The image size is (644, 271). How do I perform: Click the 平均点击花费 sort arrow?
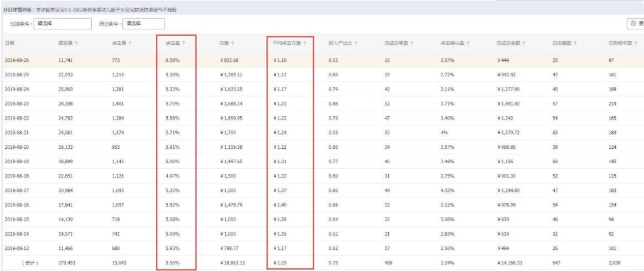pyautogui.click(x=305, y=43)
